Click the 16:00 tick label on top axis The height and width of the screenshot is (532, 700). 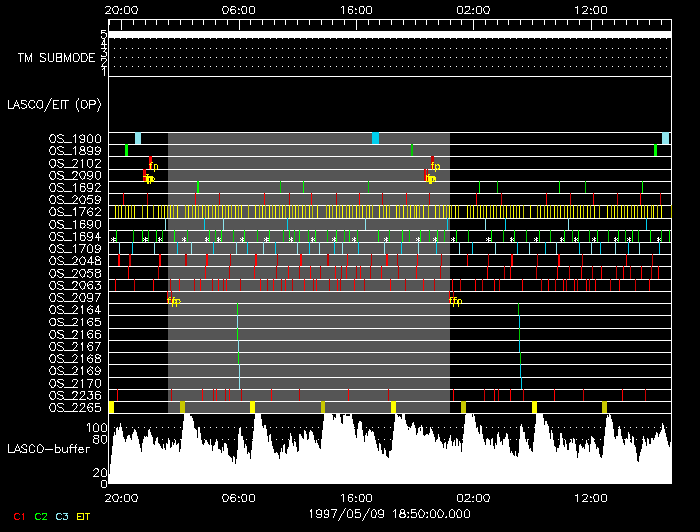click(357, 10)
